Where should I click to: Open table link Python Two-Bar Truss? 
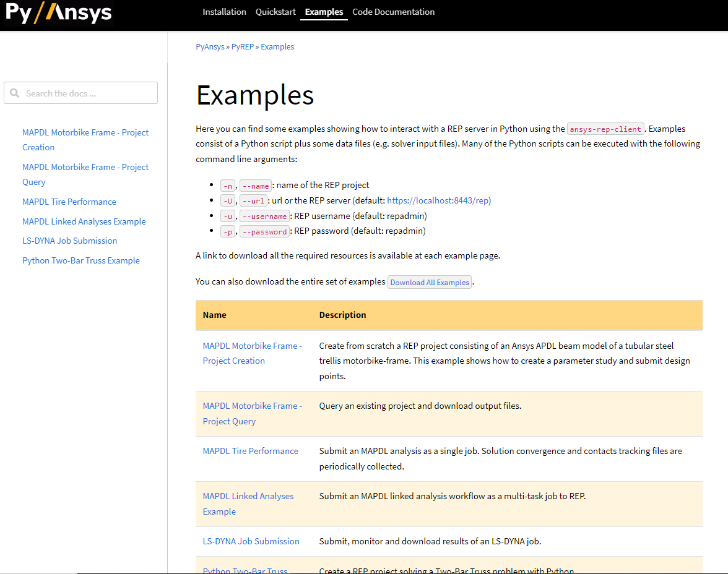tap(245, 570)
